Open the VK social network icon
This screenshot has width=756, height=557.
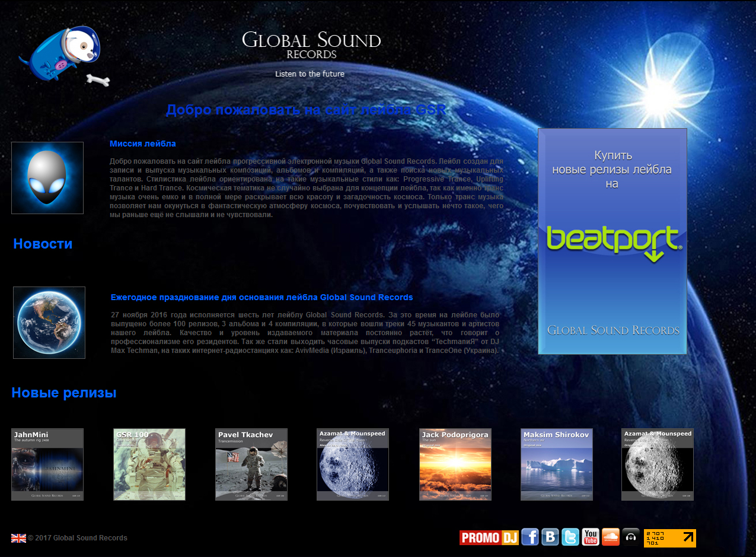550,537
